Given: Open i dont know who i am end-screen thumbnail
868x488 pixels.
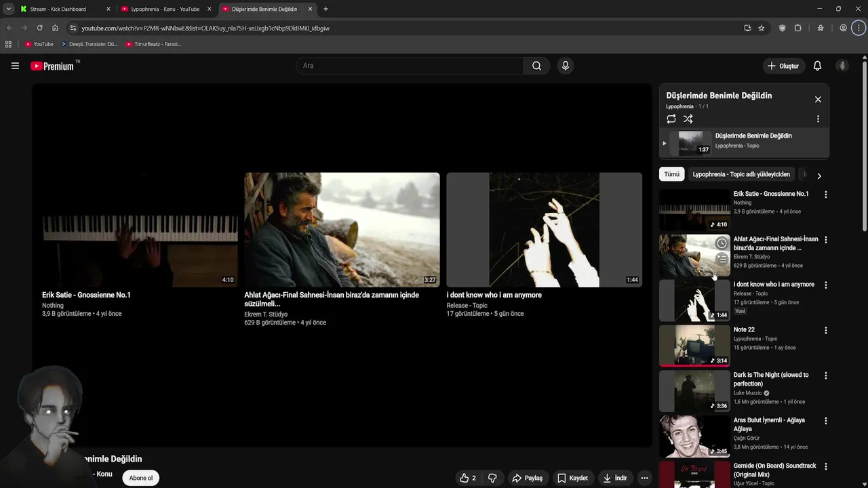Looking at the screenshot, I should [x=544, y=230].
